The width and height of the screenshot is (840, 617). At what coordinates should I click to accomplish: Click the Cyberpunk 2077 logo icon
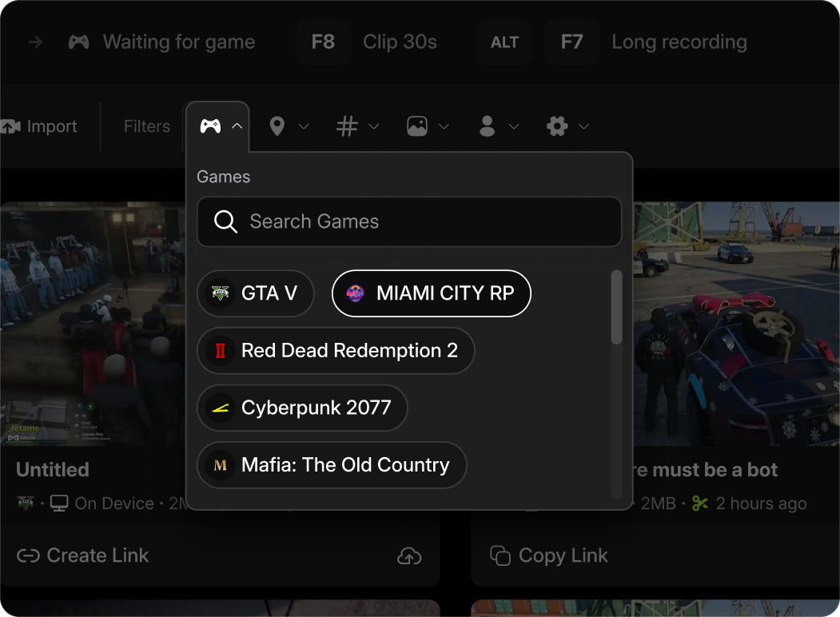[220, 408]
